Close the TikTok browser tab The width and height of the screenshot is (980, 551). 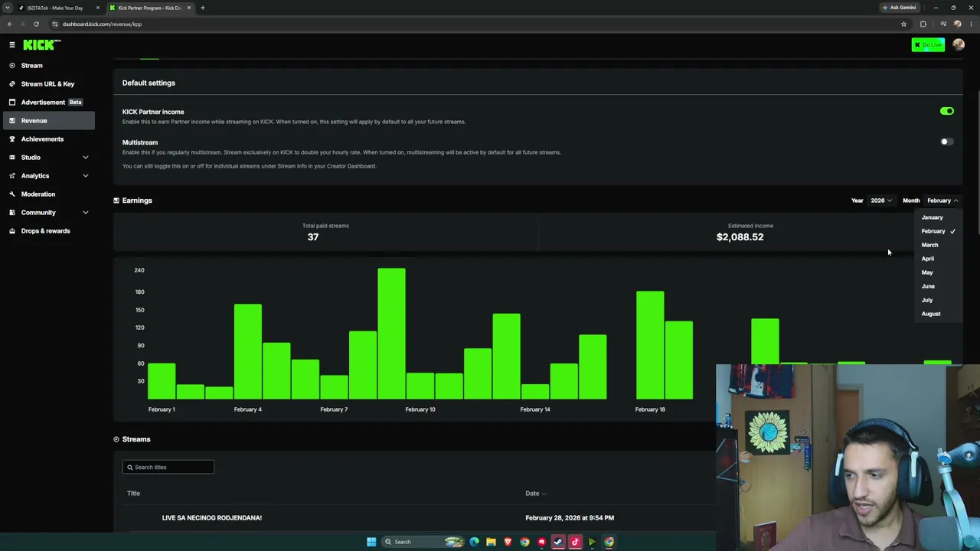point(98,8)
